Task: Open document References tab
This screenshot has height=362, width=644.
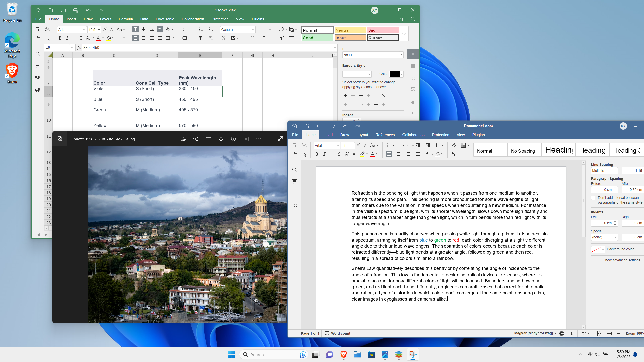Action: coord(385,135)
